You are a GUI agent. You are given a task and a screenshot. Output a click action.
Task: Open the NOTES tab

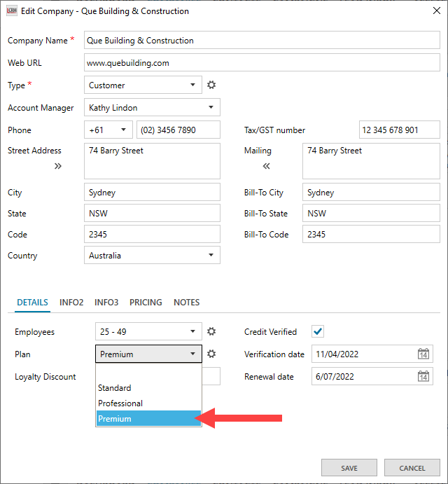click(186, 303)
